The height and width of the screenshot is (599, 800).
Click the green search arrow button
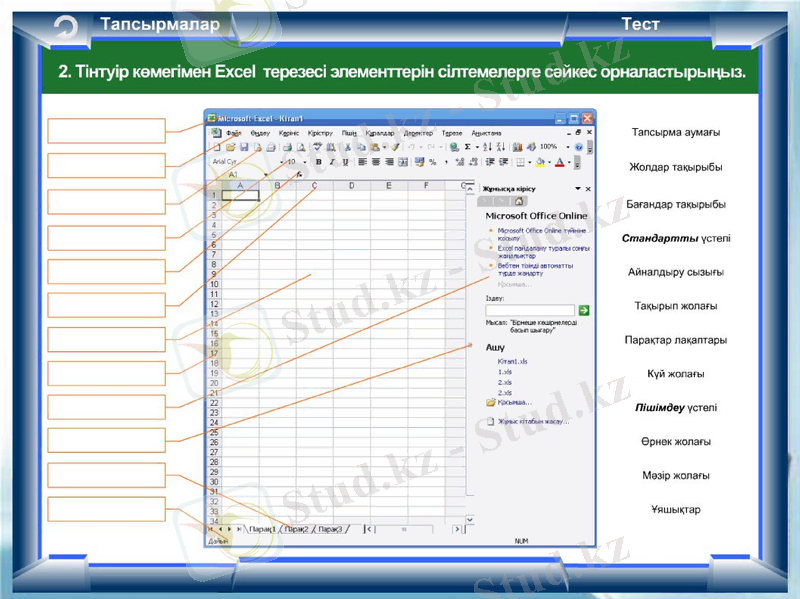[584, 311]
